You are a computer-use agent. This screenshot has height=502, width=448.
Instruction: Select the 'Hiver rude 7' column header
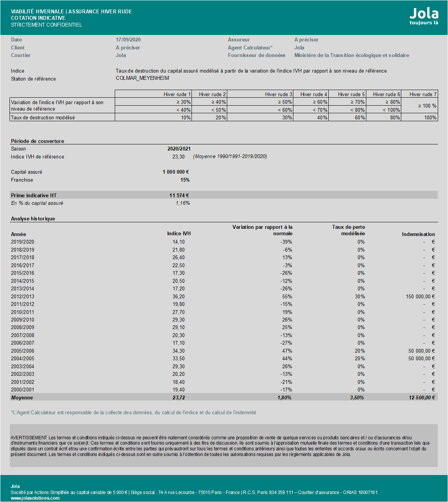coord(423,94)
